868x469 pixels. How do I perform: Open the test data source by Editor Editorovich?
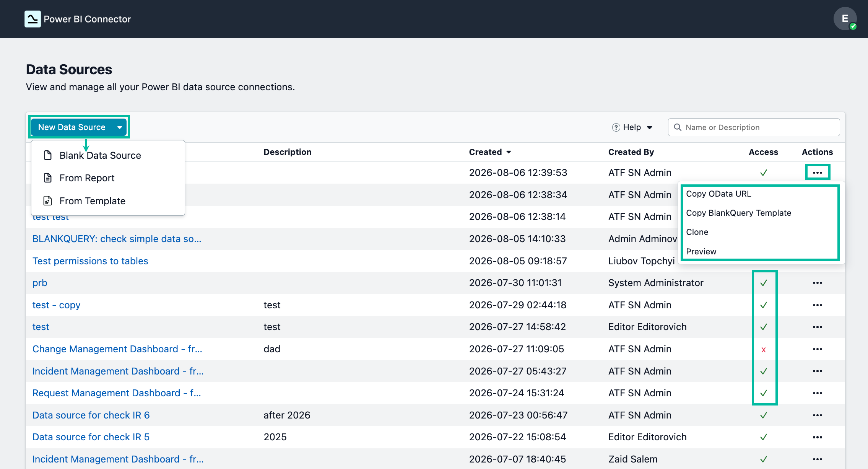(41, 327)
